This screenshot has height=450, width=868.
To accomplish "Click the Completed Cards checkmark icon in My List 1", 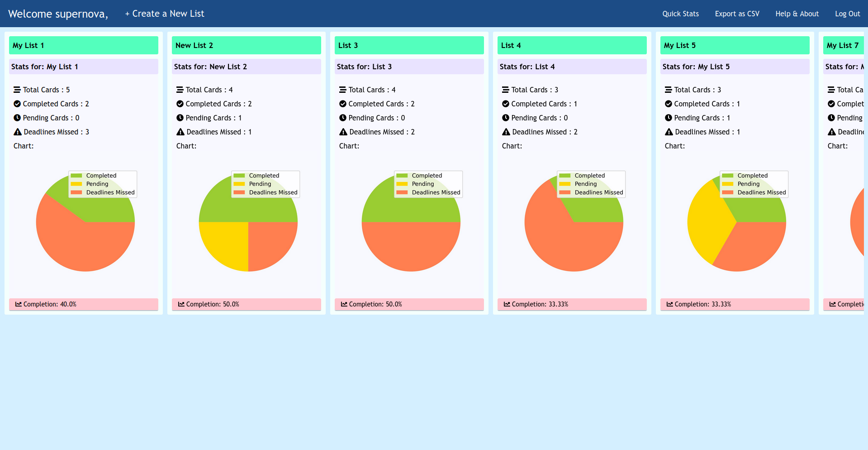I will 17,104.
